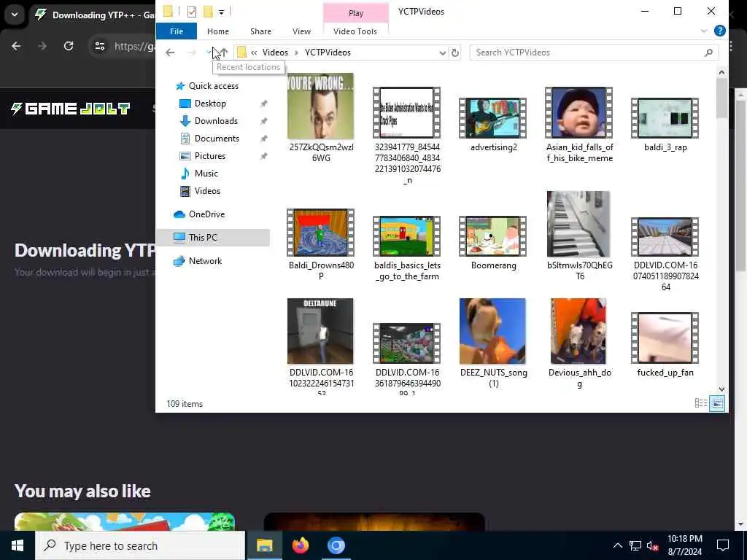This screenshot has width=747, height=560.
Task: Select the Devious_ahh_dog file
Action: point(578,332)
